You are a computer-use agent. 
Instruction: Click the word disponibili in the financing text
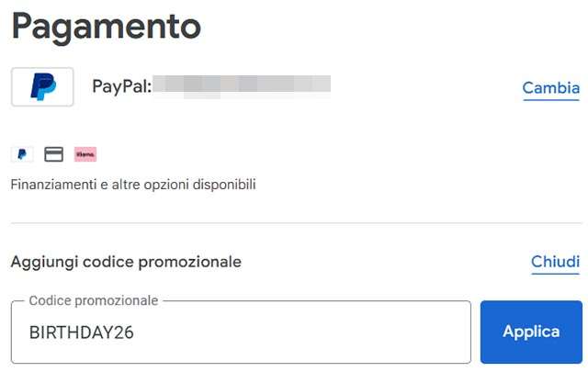pyautogui.click(x=225, y=185)
